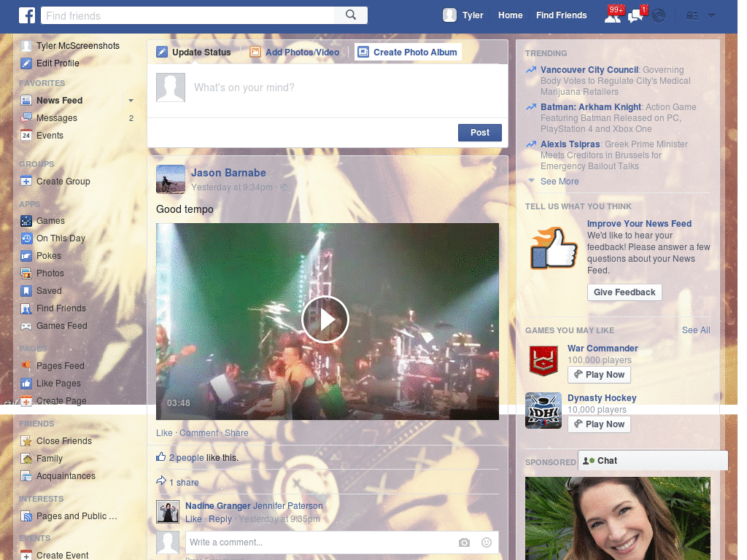Select the Add Photos/Video tab
This screenshot has width=747, height=560.
[x=295, y=52]
